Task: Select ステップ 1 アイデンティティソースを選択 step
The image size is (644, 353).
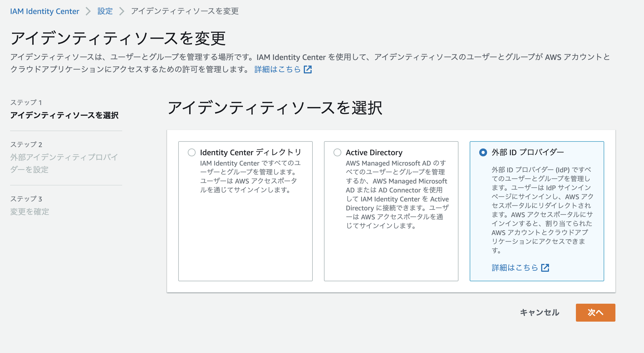Action: click(x=64, y=115)
